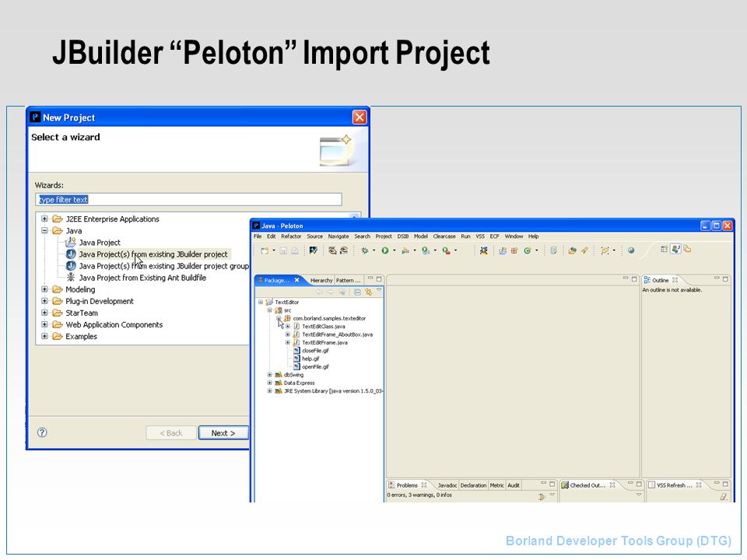Screen dimensions: 747x560
Task: Click the green New Java Class icon
Action: tap(528, 250)
